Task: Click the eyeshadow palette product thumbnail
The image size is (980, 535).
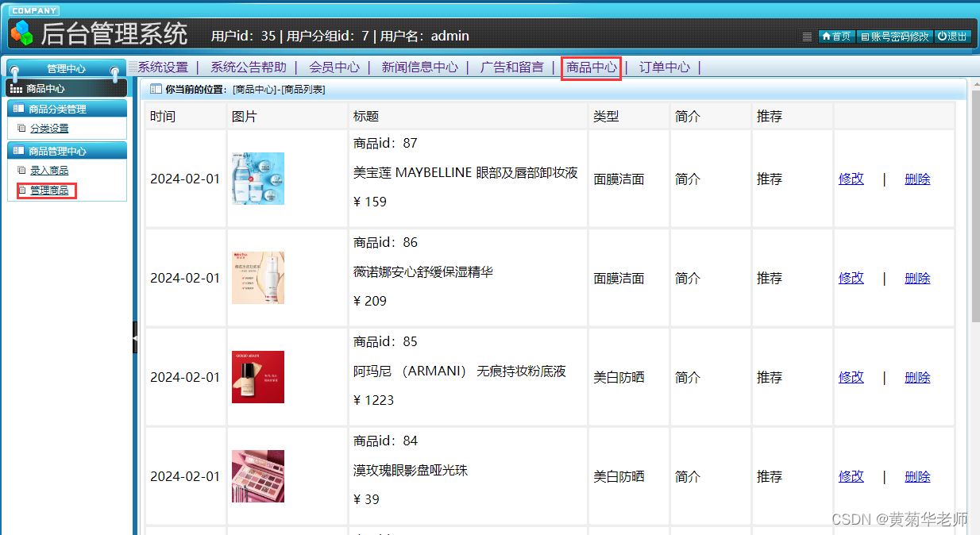Action: [258, 476]
